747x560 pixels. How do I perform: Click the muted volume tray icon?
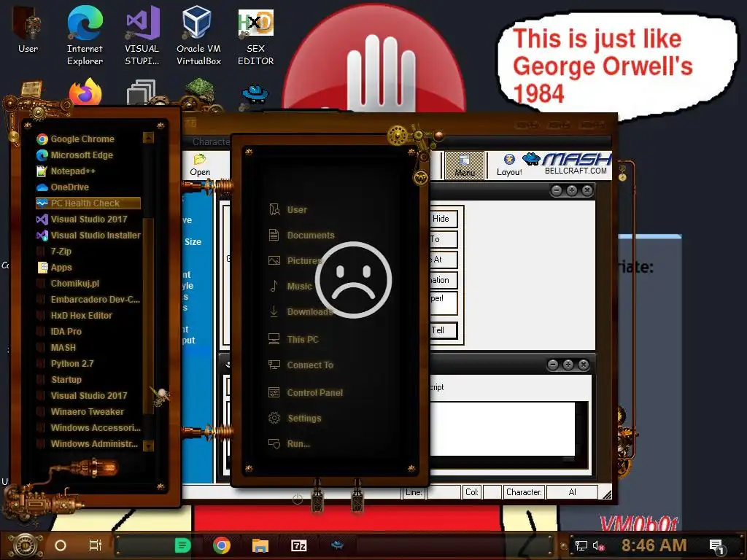coord(599,545)
